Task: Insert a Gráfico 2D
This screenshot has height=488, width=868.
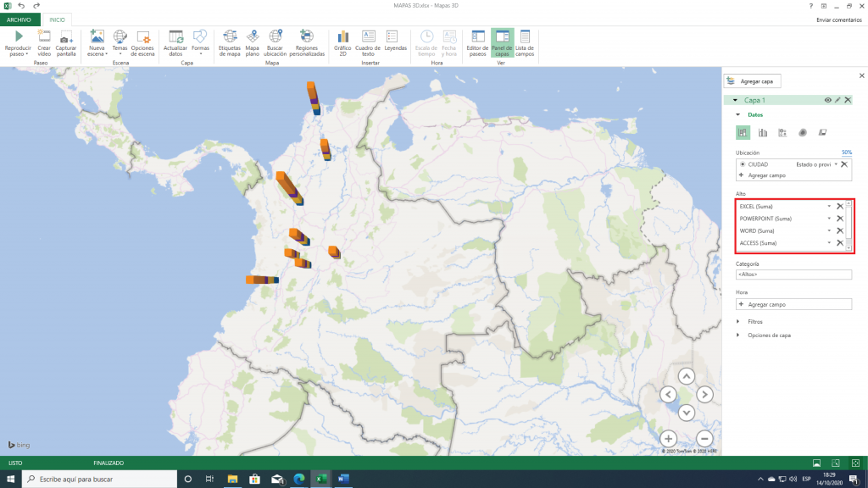Action: (x=342, y=43)
